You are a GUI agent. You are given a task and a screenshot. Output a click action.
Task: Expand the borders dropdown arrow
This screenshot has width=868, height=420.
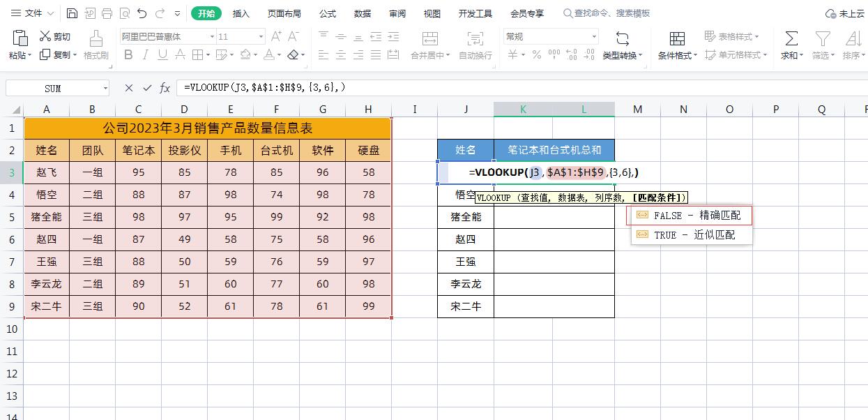pos(208,54)
